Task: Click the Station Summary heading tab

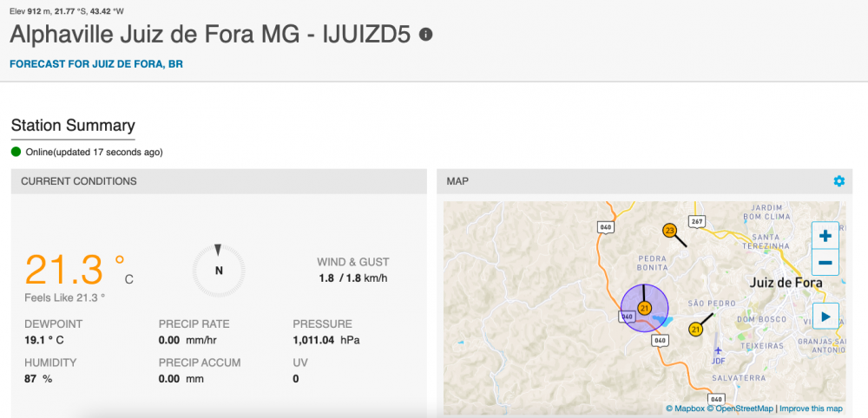Action: (73, 125)
